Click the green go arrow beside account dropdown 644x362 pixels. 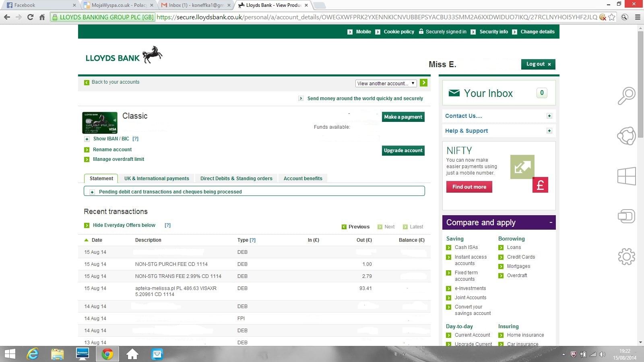point(423,83)
